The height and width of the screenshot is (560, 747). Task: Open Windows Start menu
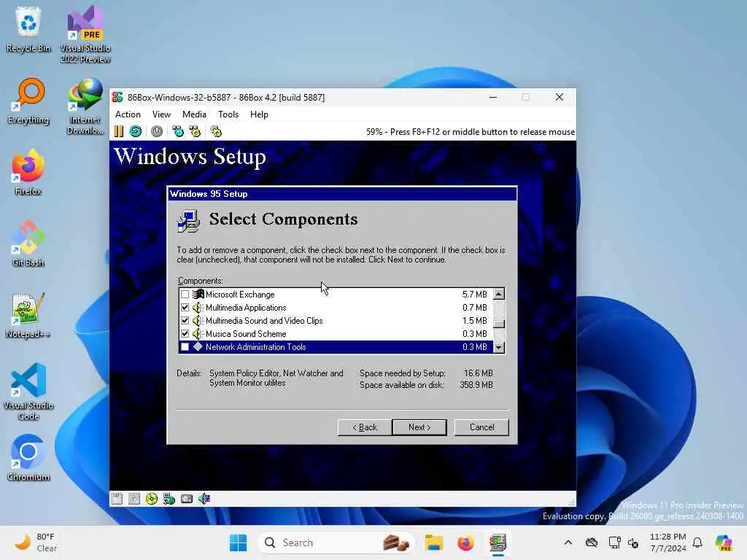point(239,542)
